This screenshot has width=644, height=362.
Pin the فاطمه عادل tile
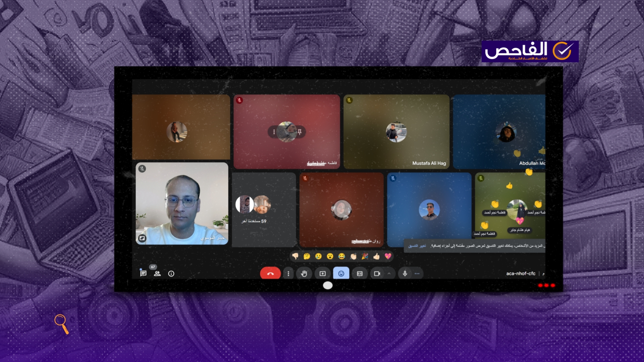300,132
